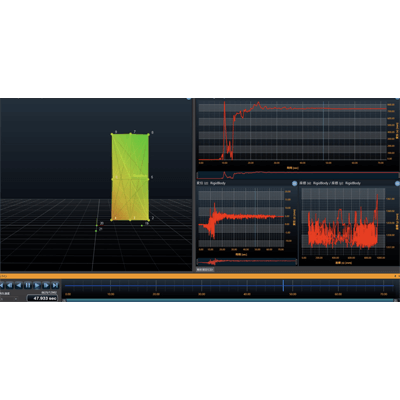Click the round options icon on the lower-left RigidBody graph
This screenshot has height=400, width=400.
click(294, 183)
